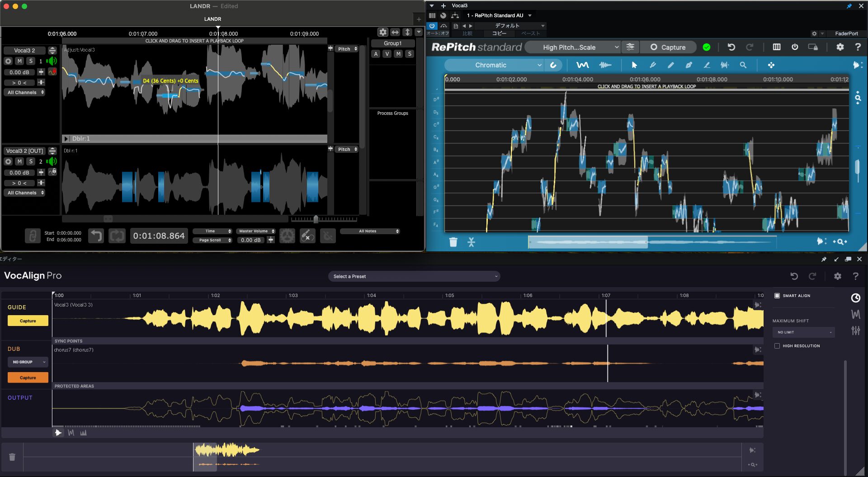Solo the Vocal3 2 [OUT] track
Image resolution: width=868 pixels, height=477 pixels.
(31, 161)
